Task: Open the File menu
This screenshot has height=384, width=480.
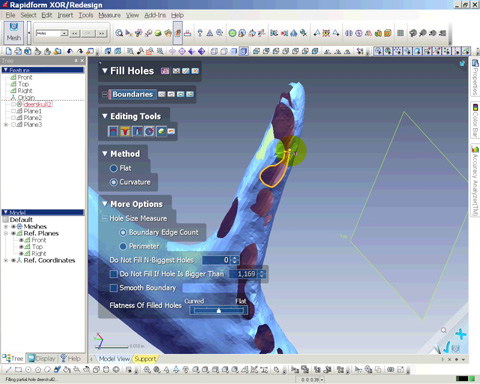Action: [10, 15]
